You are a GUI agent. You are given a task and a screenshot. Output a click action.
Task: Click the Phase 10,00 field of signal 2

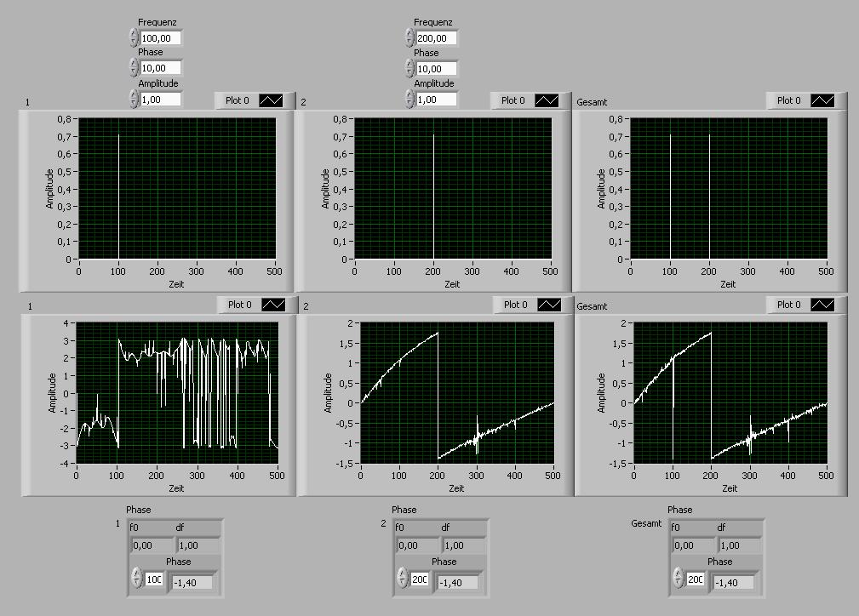(x=437, y=69)
